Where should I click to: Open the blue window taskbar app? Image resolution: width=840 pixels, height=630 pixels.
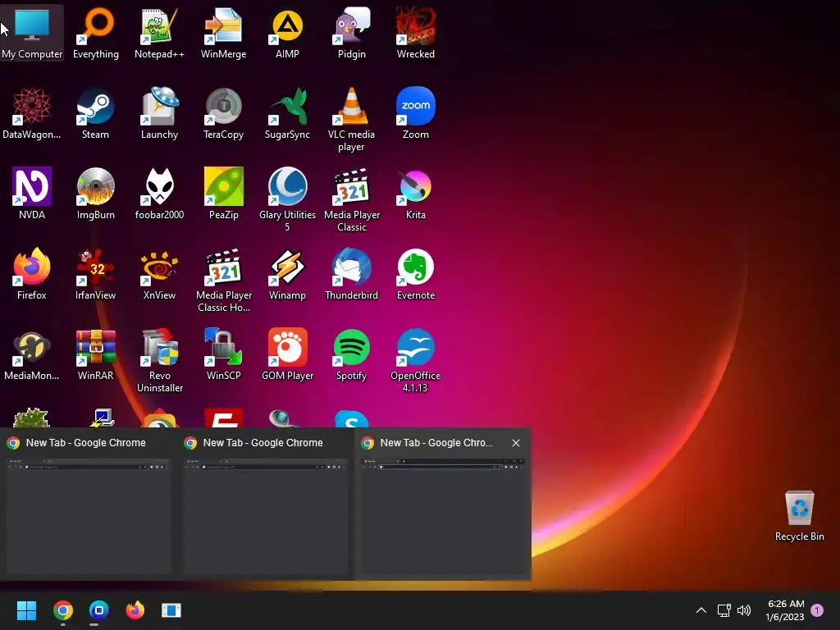[x=171, y=610]
